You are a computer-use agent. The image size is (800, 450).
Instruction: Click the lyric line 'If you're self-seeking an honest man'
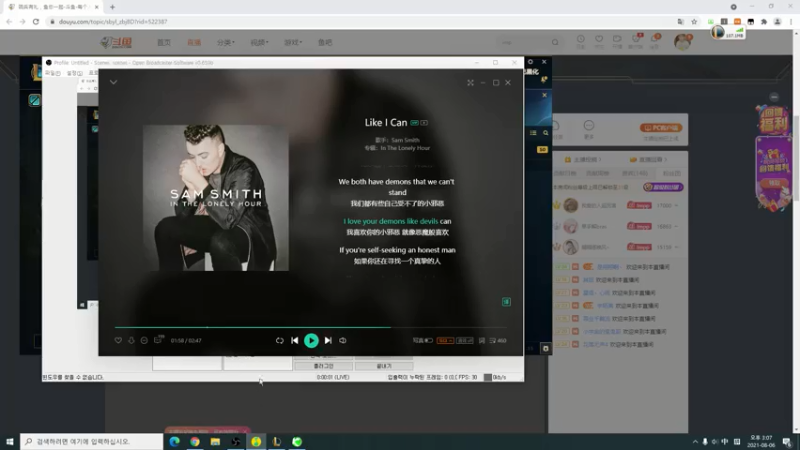tap(397, 250)
